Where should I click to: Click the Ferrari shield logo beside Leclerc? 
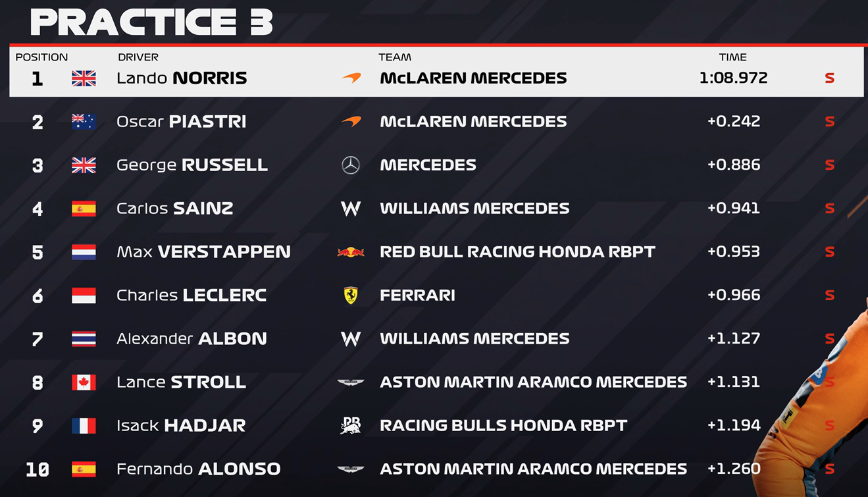[351, 295]
